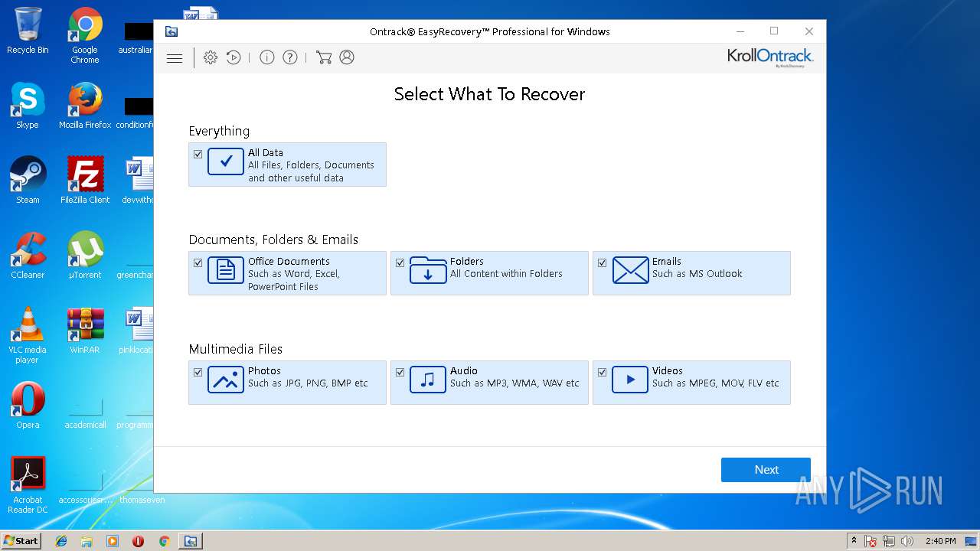The width and height of the screenshot is (980, 551).
Task: Select the Google Chrome desktop shortcut
Action: tap(85, 36)
